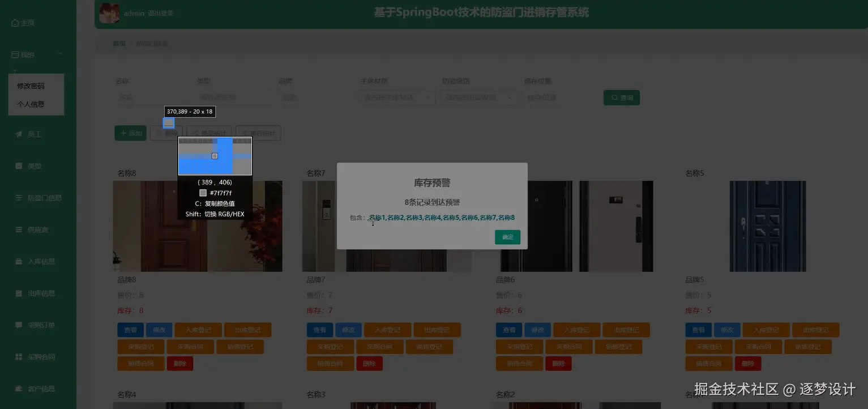The width and height of the screenshot is (868, 409).
Task: Open the 主体材质 dropdown
Action: 396,97
